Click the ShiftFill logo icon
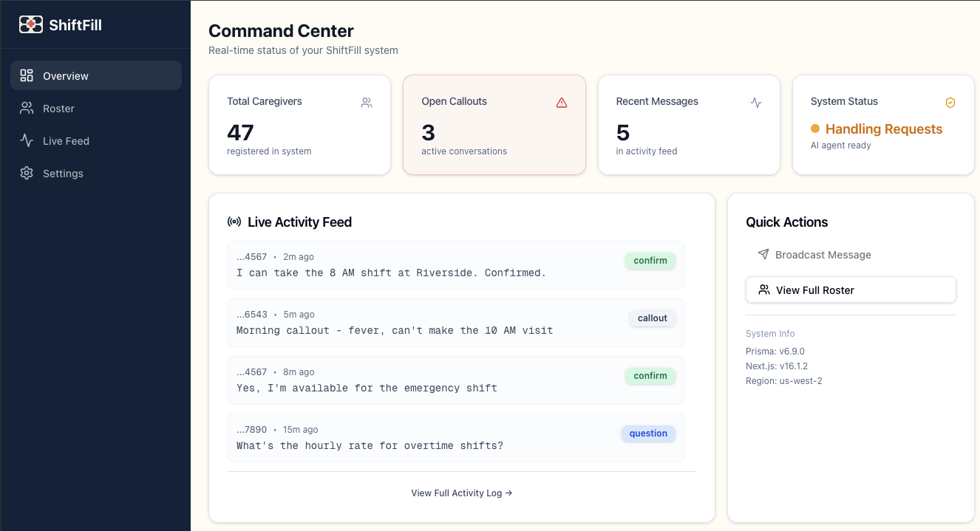 tap(31, 24)
